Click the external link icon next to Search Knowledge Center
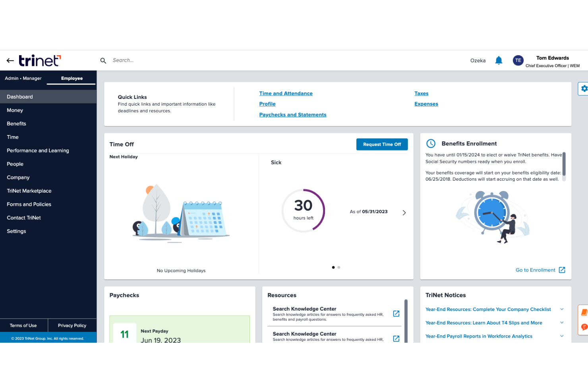The width and height of the screenshot is (588, 392). [396, 313]
